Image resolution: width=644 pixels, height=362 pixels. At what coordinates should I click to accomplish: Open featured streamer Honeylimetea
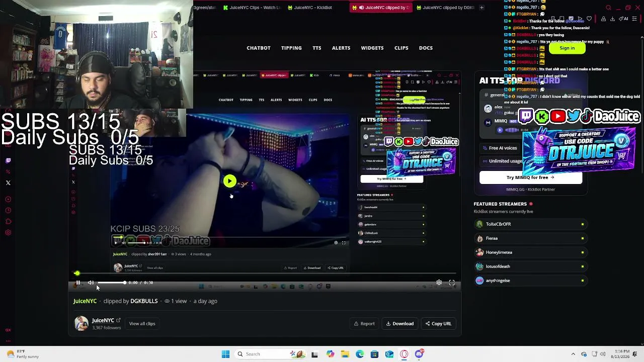[531, 252]
